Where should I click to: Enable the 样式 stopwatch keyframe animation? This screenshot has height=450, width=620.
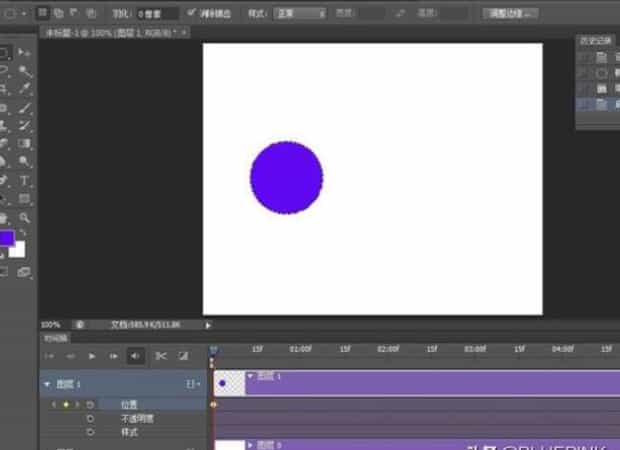point(90,432)
